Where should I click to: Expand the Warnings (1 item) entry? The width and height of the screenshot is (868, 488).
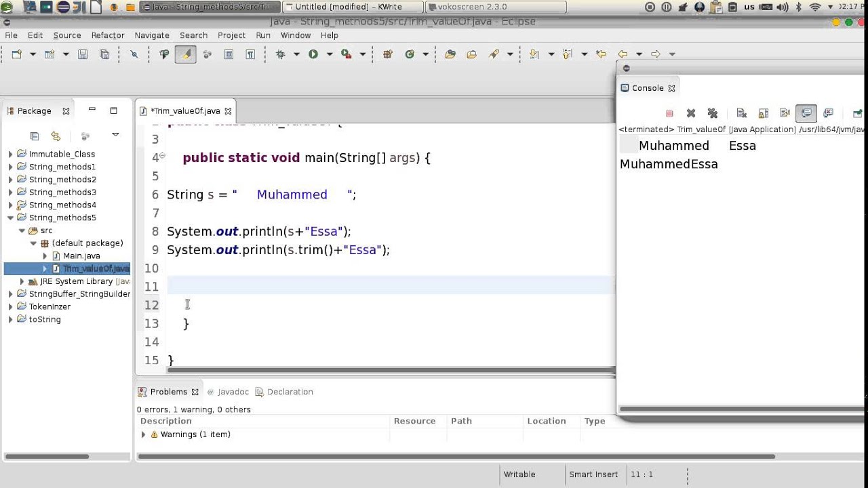[x=143, y=434]
